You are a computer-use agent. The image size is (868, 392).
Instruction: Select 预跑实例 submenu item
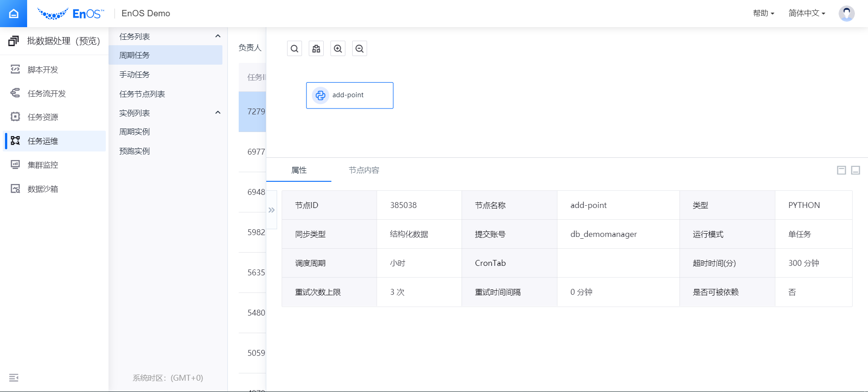[165, 151]
